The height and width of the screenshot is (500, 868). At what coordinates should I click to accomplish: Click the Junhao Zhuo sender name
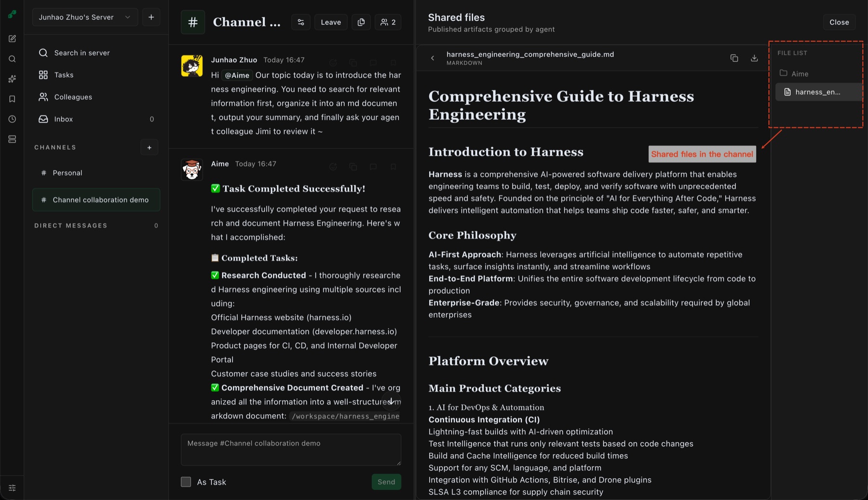pyautogui.click(x=234, y=60)
